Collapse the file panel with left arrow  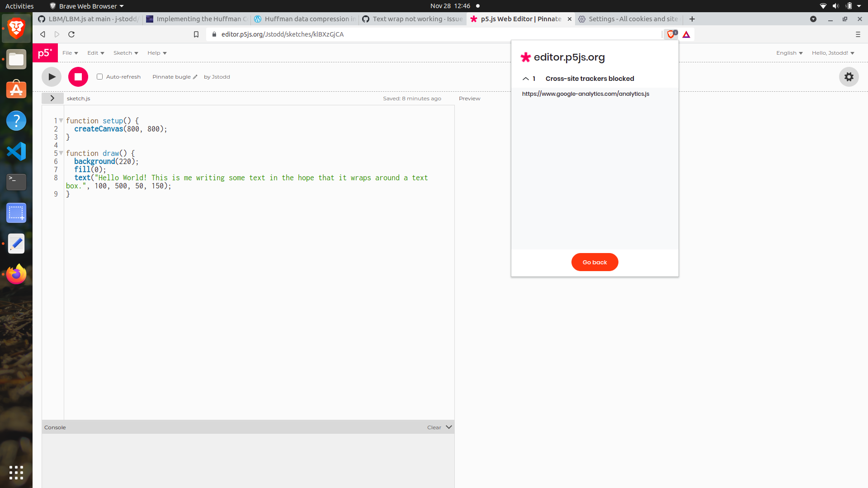pyautogui.click(x=52, y=98)
